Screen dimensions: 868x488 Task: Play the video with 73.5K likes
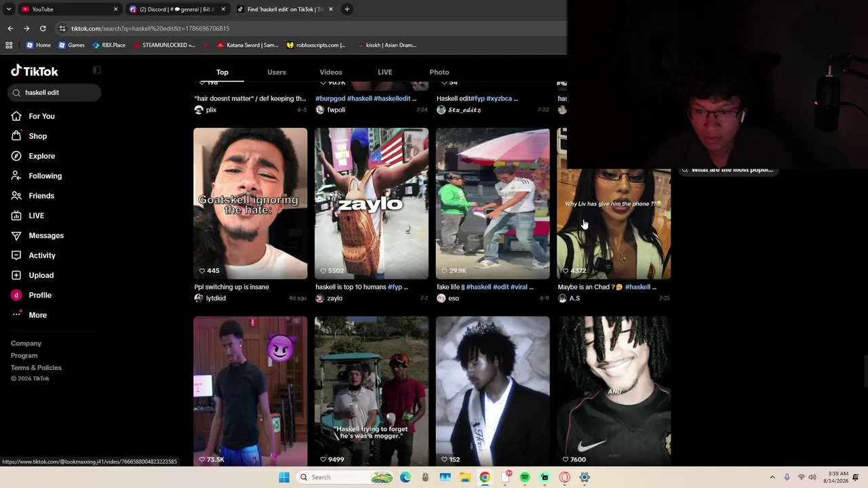[250, 391]
